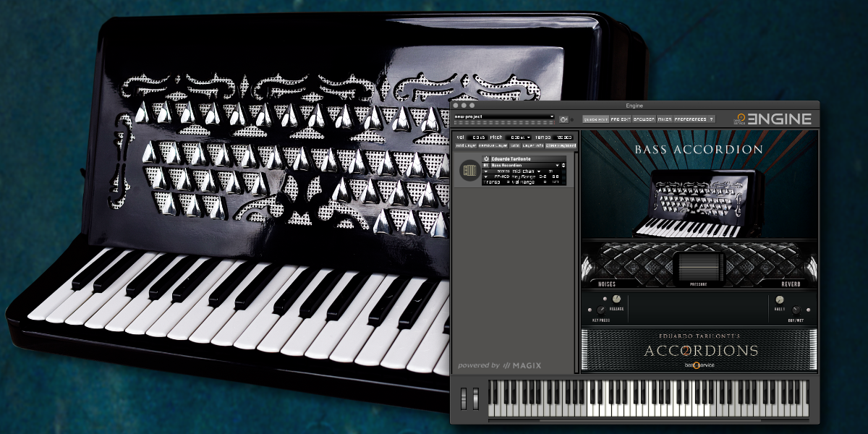Toggle the LED next to Key Press knob

[590, 310]
